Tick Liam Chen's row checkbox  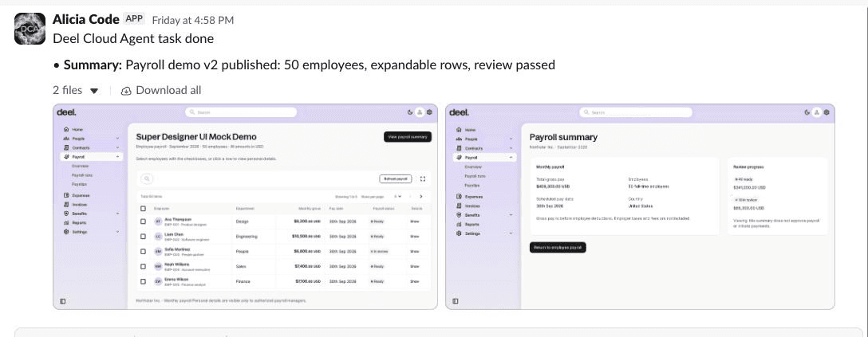pos(143,236)
